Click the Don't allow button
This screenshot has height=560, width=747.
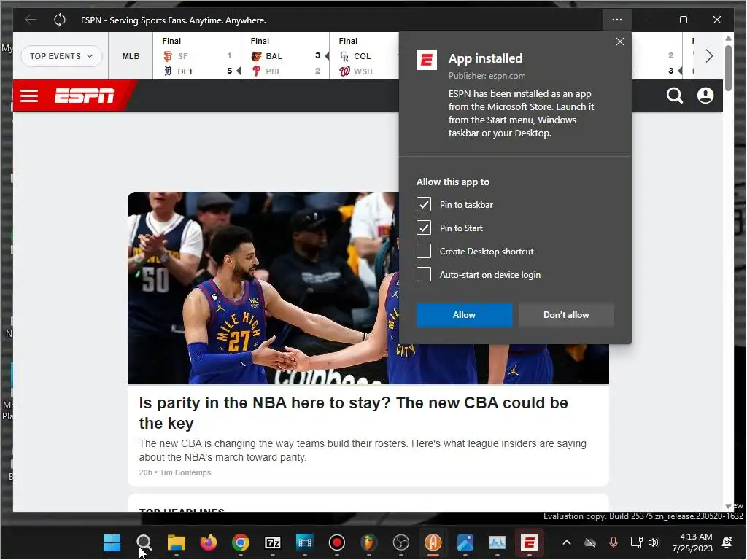566,315
